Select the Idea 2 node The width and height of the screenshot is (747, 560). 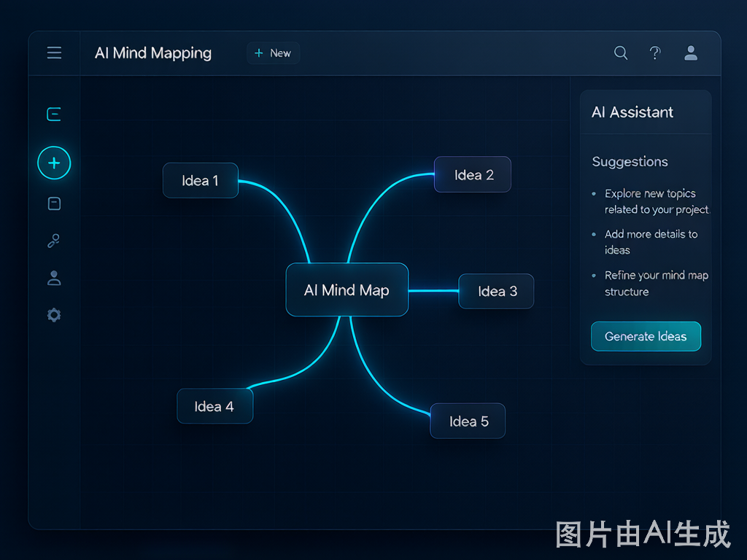[473, 174]
